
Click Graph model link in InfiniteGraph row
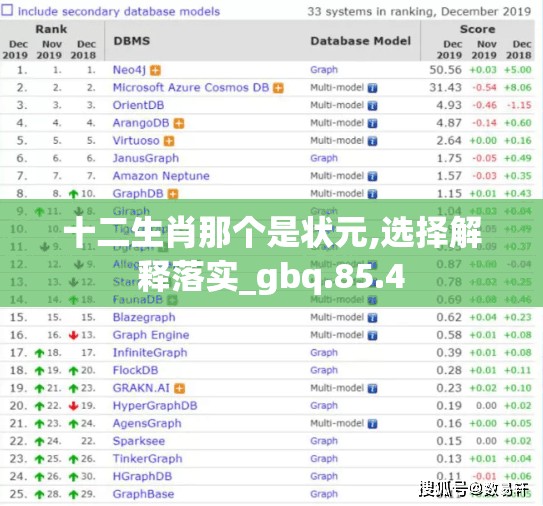click(324, 353)
